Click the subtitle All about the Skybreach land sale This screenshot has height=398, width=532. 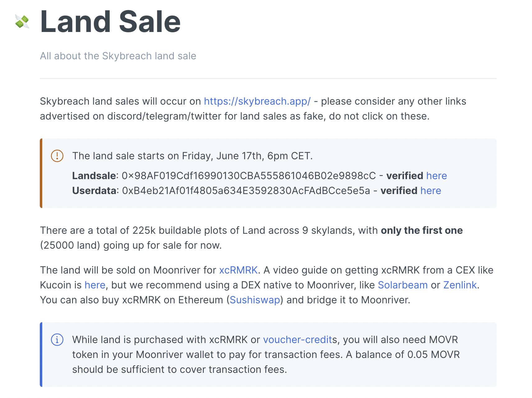[x=118, y=56]
